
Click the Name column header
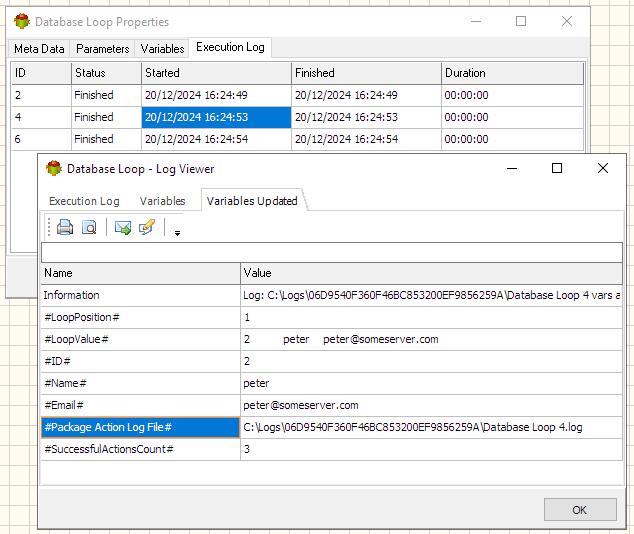tap(140, 273)
